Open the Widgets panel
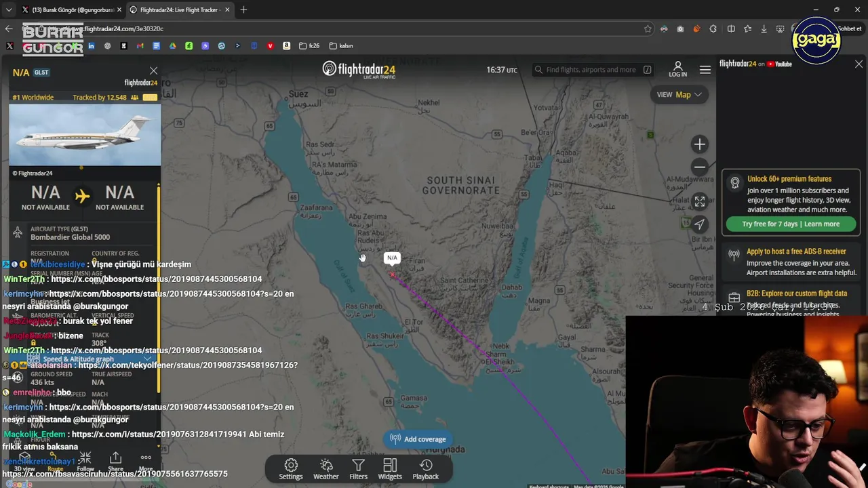 click(x=390, y=468)
